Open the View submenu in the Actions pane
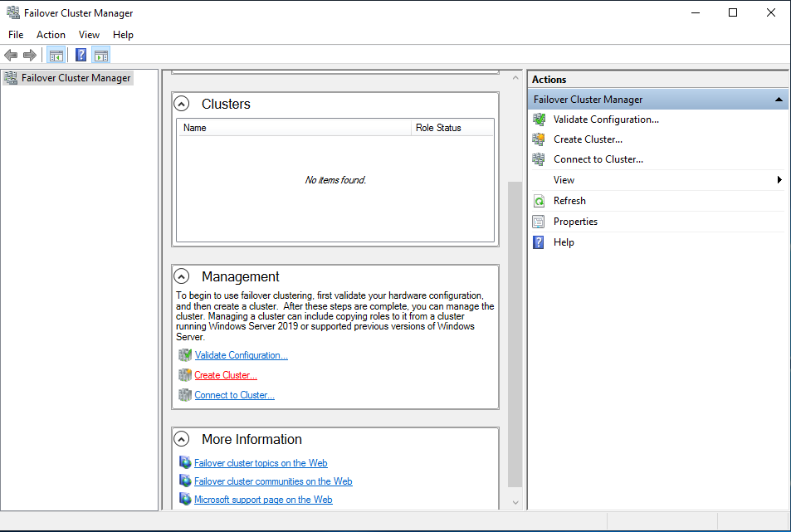 coord(564,179)
